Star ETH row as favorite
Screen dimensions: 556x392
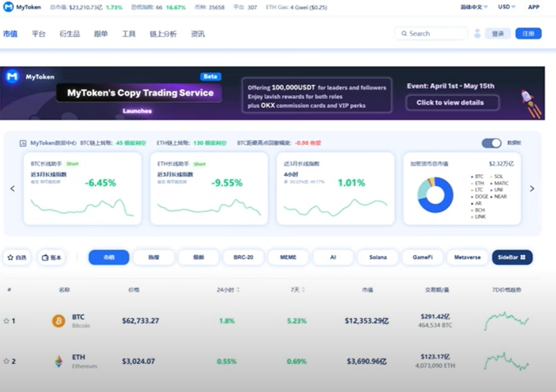coord(6,361)
